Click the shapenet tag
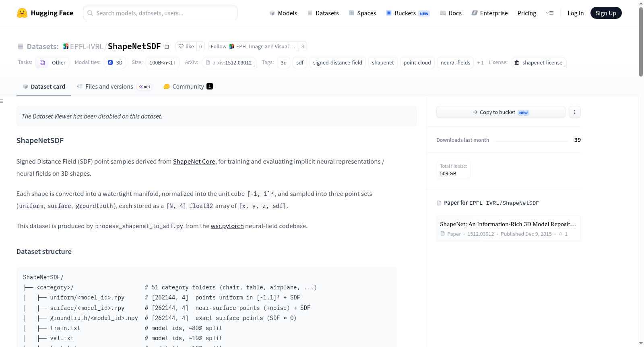This screenshot has width=644, height=347. [383, 62]
